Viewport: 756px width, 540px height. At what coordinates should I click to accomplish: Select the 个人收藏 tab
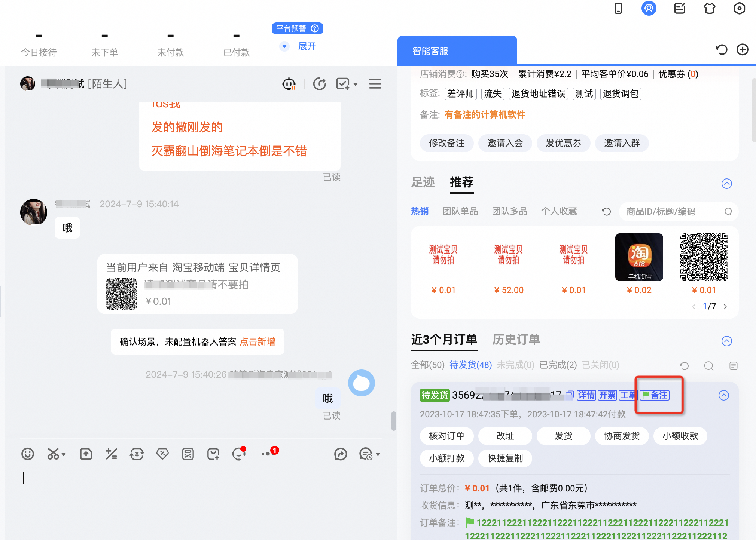[559, 211]
